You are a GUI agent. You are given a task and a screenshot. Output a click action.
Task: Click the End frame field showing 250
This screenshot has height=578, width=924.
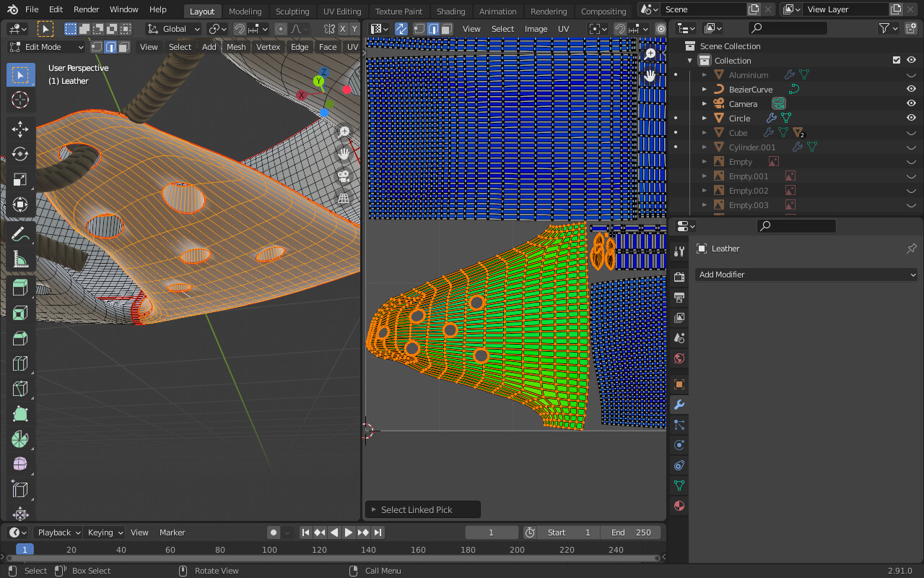632,532
